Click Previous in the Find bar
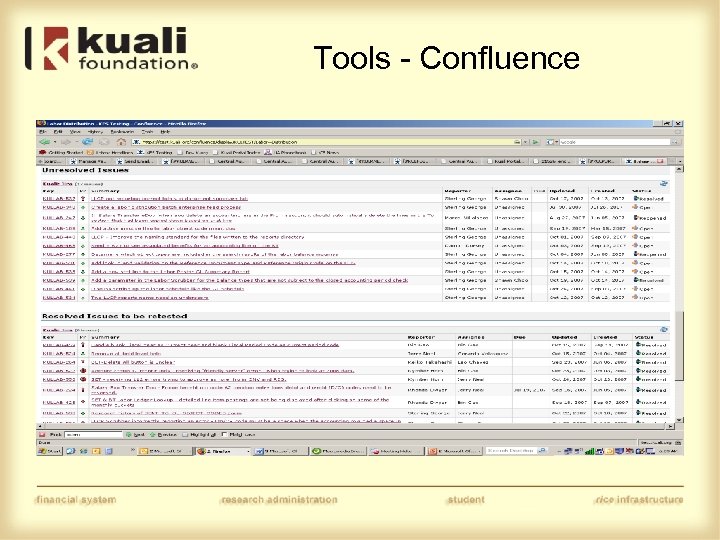 click(163, 434)
